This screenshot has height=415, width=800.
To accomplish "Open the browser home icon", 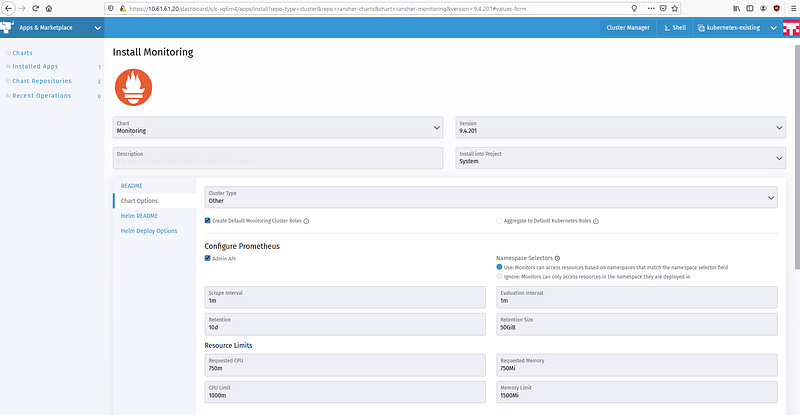I will tap(49, 8).
